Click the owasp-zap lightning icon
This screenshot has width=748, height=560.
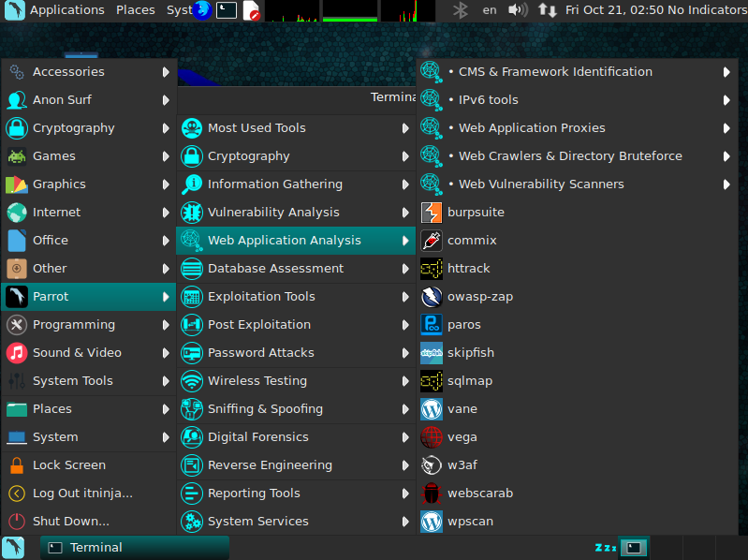(432, 297)
